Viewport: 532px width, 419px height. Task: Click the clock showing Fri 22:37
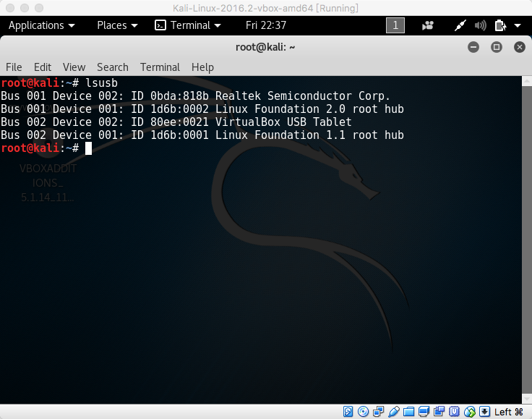pyautogui.click(x=266, y=25)
